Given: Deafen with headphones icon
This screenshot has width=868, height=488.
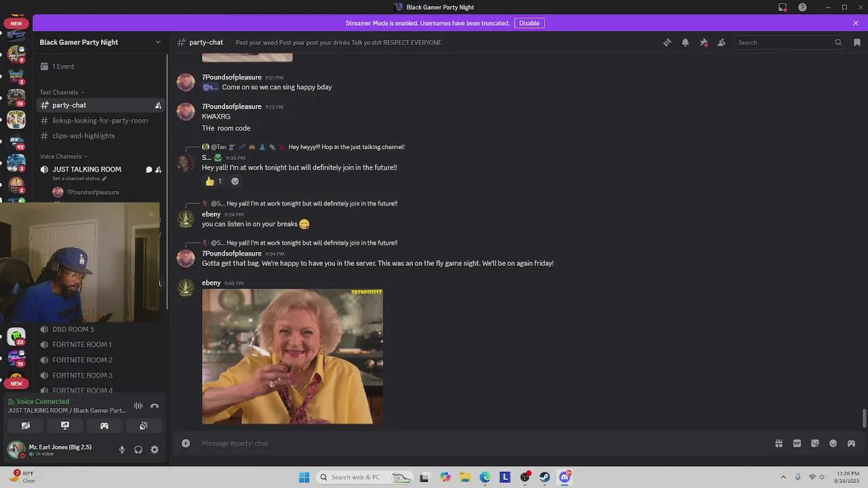Looking at the screenshot, I should tap(138, 449).
